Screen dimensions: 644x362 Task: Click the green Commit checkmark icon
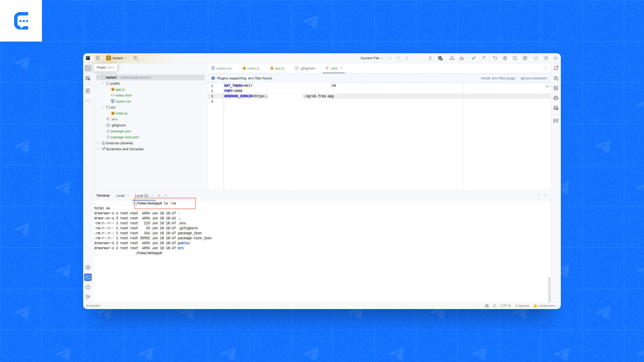(473, 58)
